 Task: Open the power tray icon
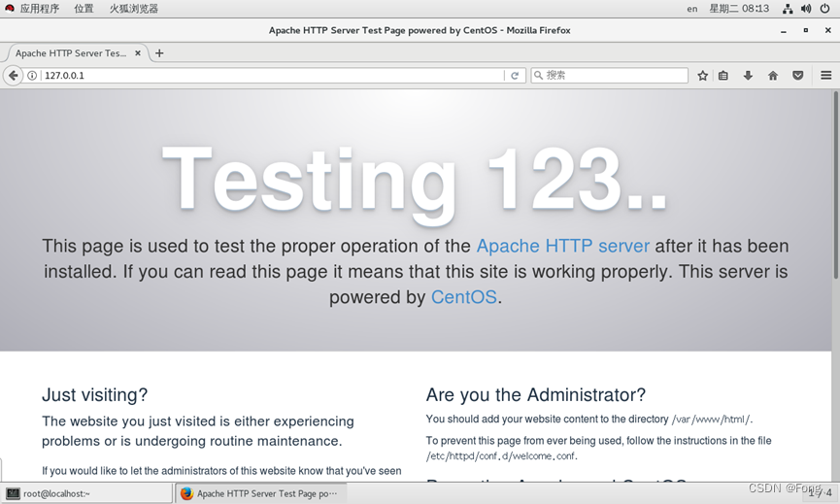825,9
